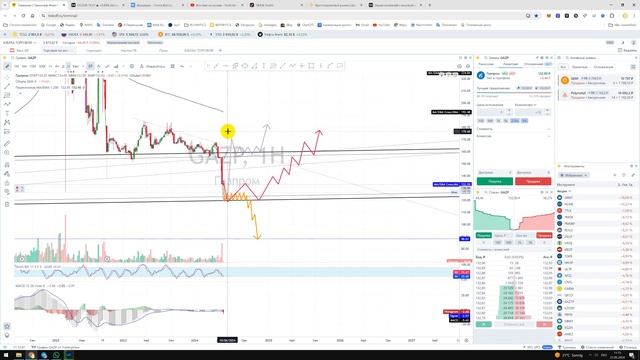This screenshot has width=640, height=360.
Task: Open the Windows Start menu
Action: [x=6, y=355]
